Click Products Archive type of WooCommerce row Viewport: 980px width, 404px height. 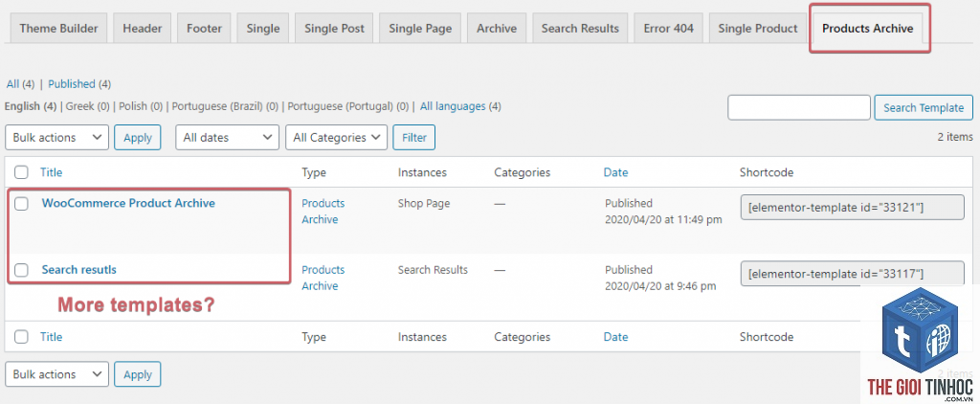[x=323, y=212]
